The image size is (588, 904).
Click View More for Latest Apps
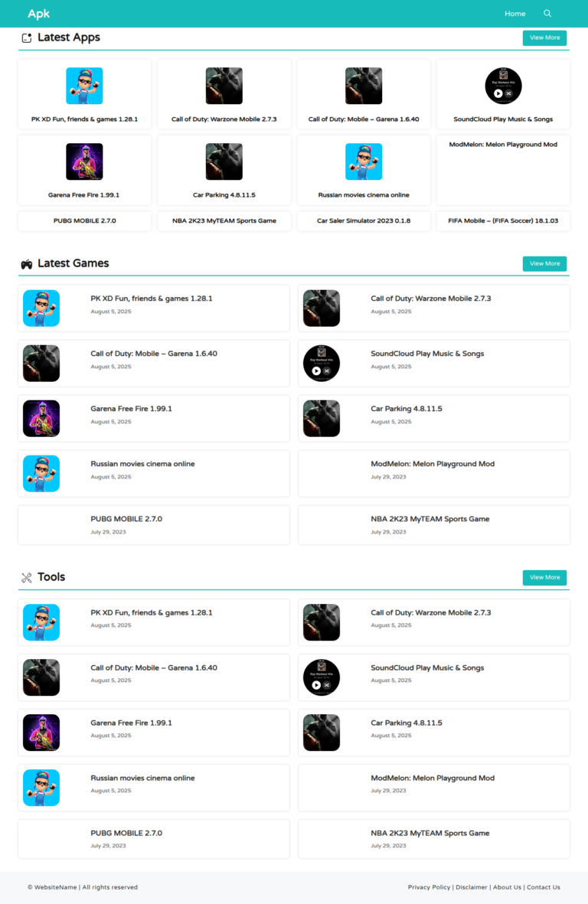544,38
